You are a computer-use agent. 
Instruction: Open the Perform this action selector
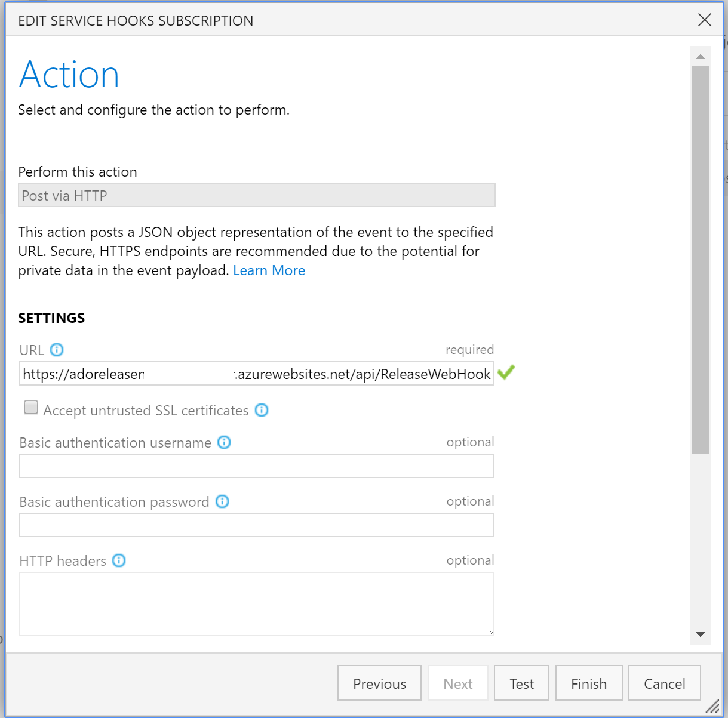tap(256, 195)
